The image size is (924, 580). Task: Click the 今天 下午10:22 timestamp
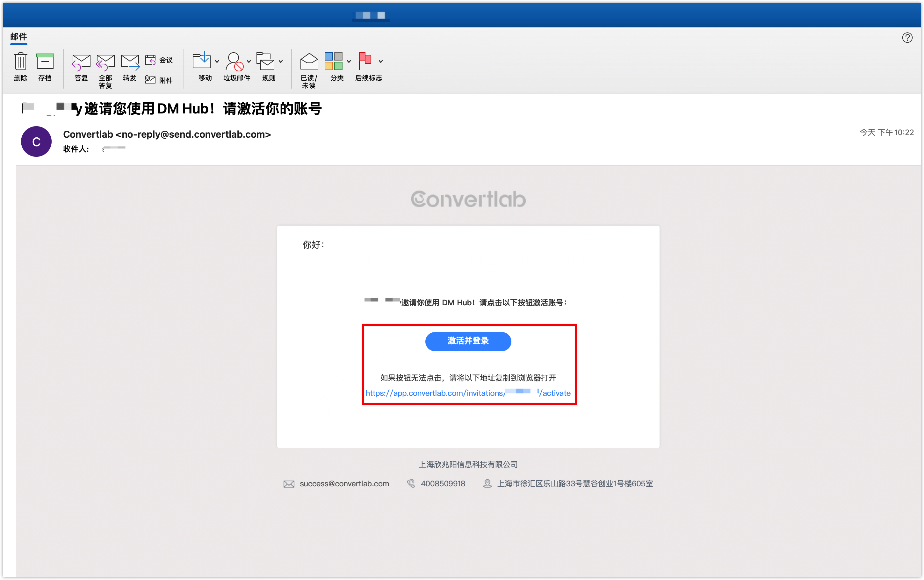coord(886,132)
